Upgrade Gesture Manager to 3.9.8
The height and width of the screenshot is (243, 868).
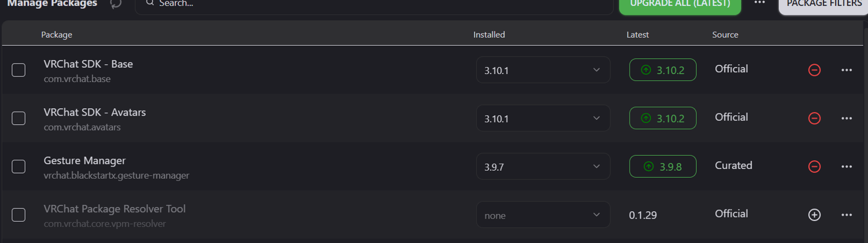(663, 167)
